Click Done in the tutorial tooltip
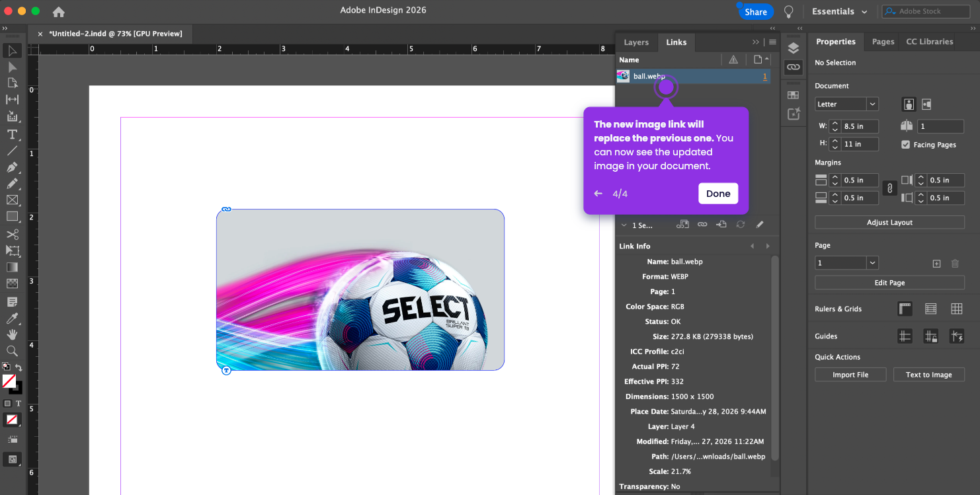Screen dimensions: 980x495 pyautogui.click(x=718, y=194)
